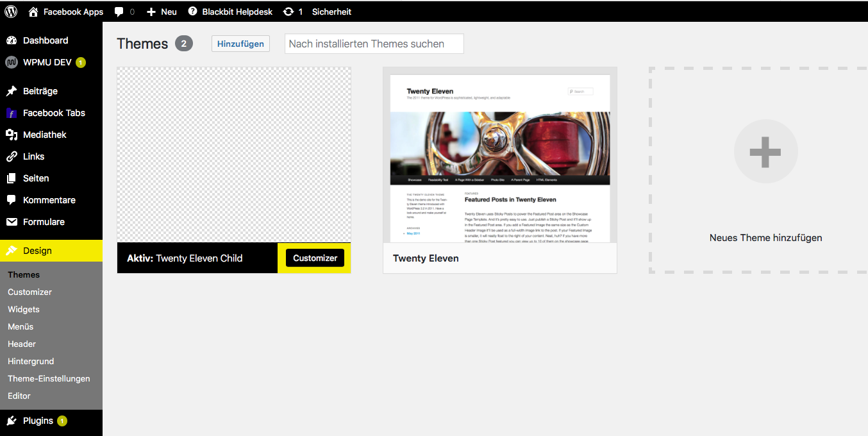This screenshot has width=868, height=436.
Task: Click the Blackbit Helpdesk label
Action: click(237, 12)
